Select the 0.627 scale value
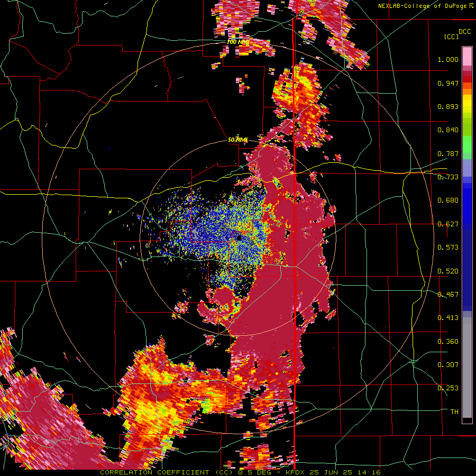The width and height of the screenshot is (476, 476). 448,224
